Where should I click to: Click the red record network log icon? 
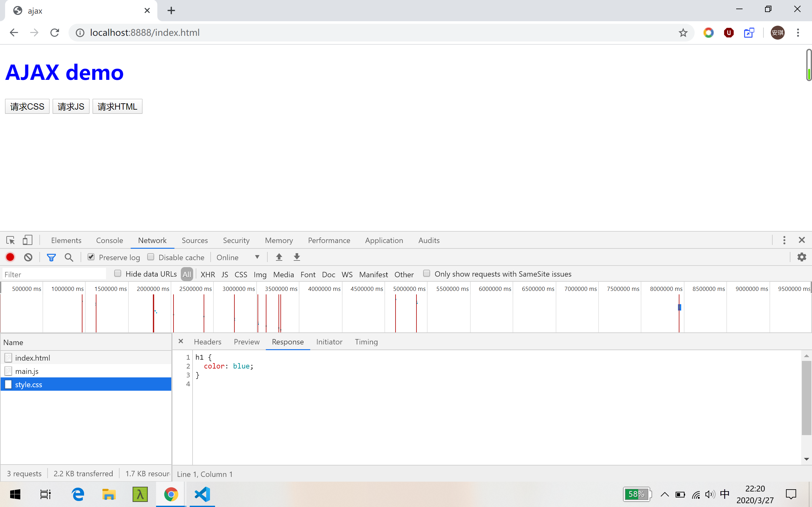point(10,257)
